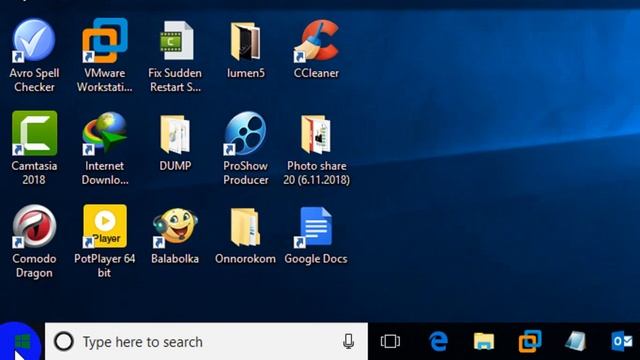640x360 pixels.
Task: Click the Windows Start button
Action: (x=21, y=342)
